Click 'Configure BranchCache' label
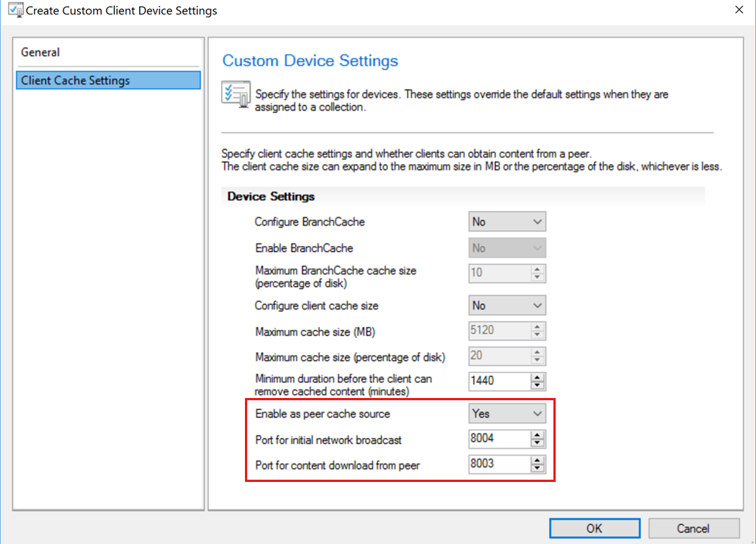This screenshot has width=756, height=544. [309, 222]
